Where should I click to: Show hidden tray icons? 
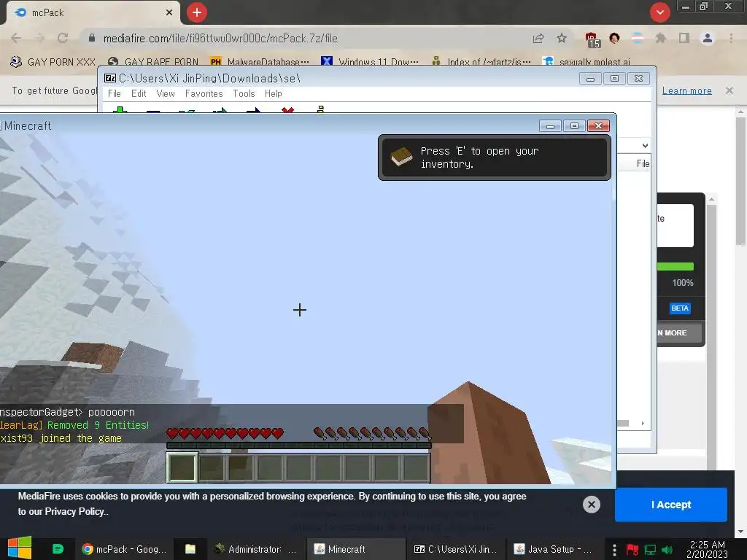click(x=614, y=550)
